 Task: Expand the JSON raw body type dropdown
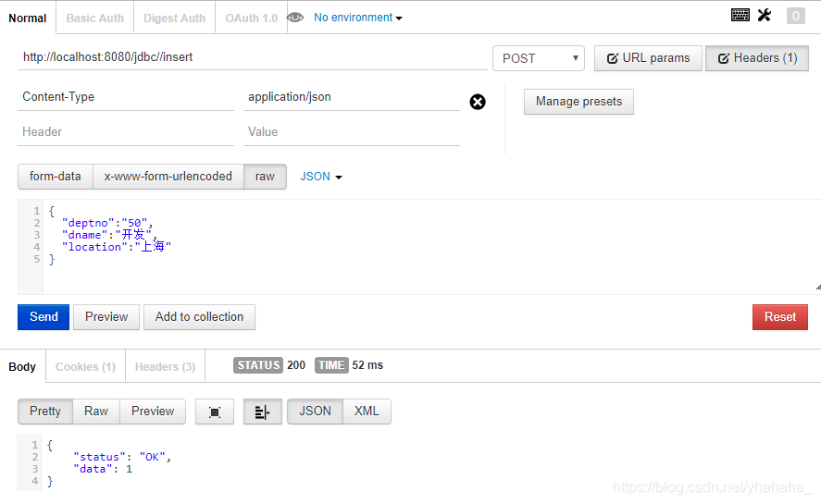[x=321, y=177]
